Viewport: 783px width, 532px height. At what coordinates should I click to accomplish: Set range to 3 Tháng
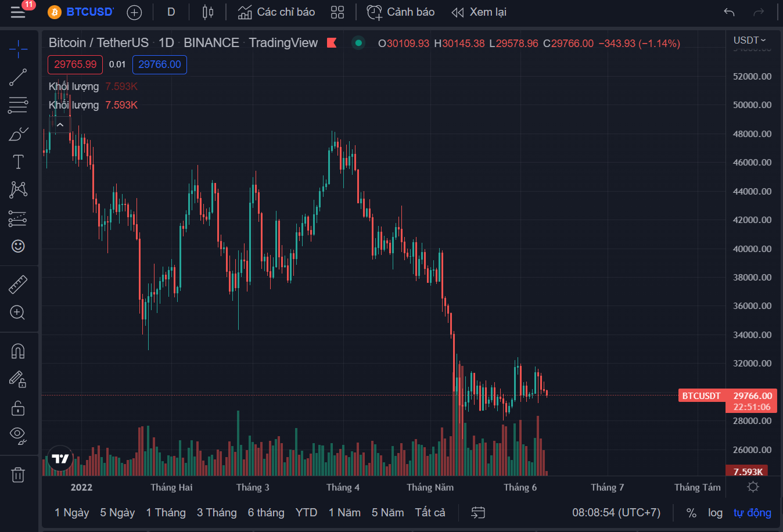(x=217, y=513)
